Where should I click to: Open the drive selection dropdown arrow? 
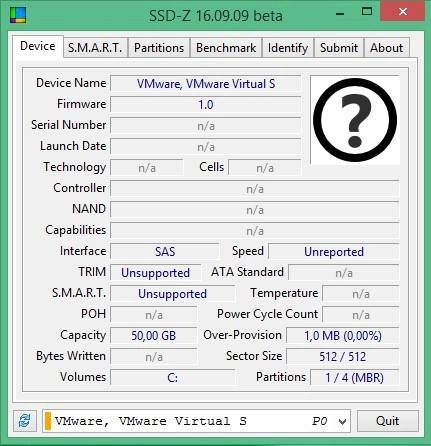click(x=342, y=422)
